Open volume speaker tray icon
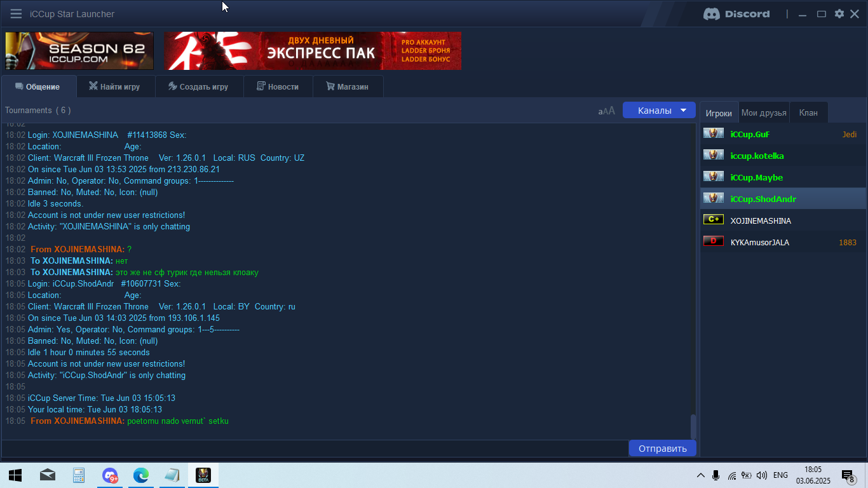 pyautogui.click(x=762, y=475)
